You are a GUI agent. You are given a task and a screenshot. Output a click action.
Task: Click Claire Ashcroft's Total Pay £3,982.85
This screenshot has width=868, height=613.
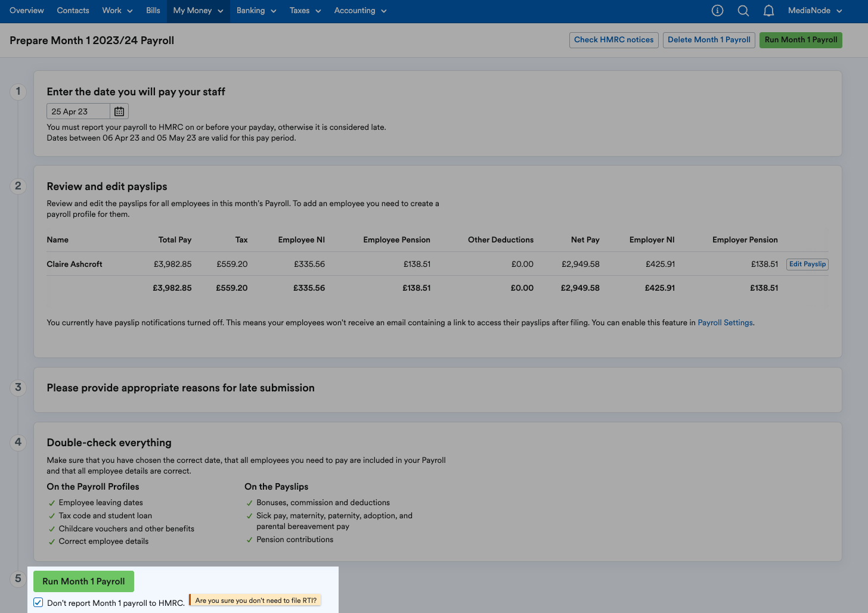[x=173, y=264]
